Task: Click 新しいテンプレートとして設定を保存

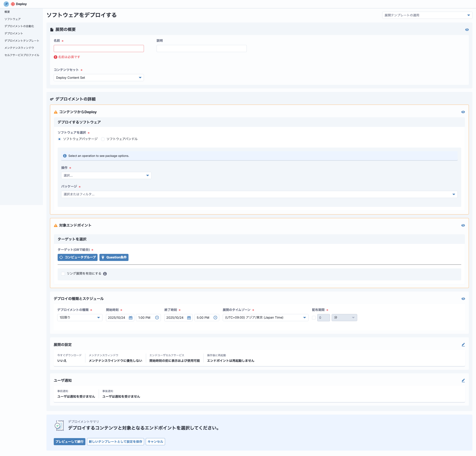Action: coord(115,442)
